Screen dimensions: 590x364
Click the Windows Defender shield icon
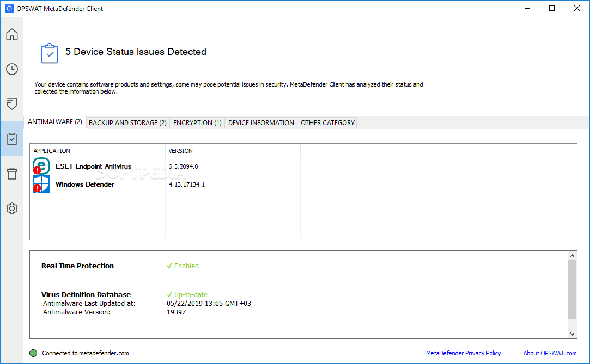pyautogui.click(x=41, y=184)
